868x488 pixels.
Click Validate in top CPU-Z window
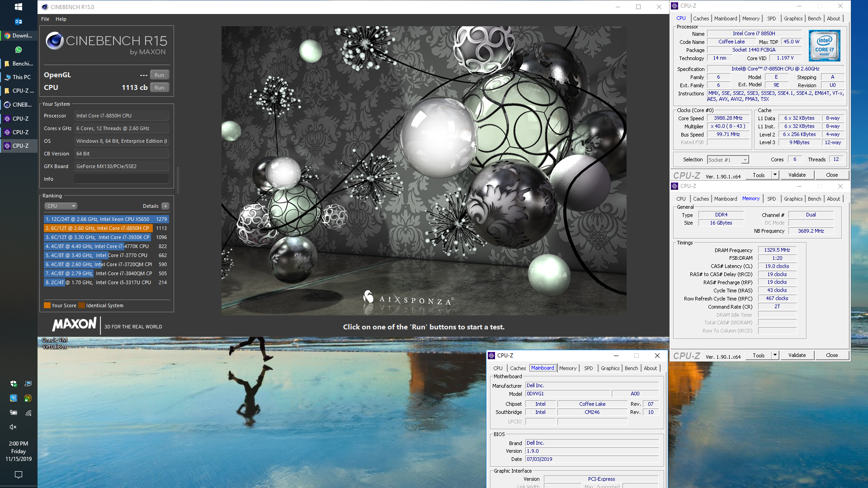(x=797, y=175)
